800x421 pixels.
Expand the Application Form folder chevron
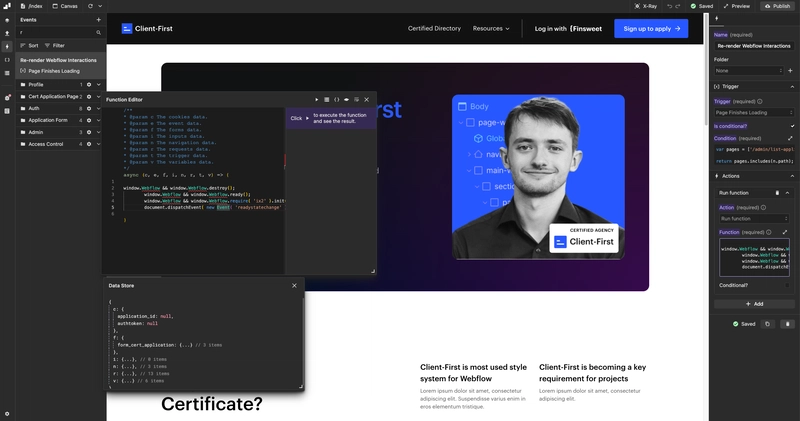coord(98,120)
